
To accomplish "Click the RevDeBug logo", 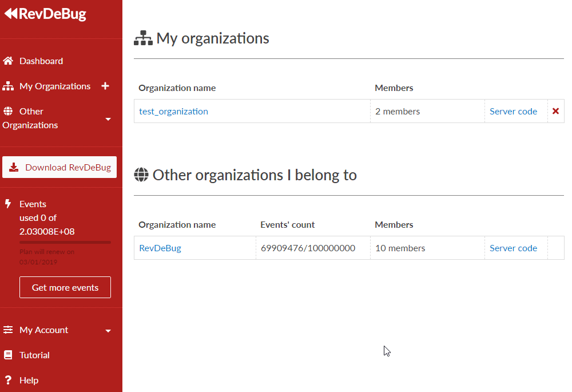I will pos(45,14).
